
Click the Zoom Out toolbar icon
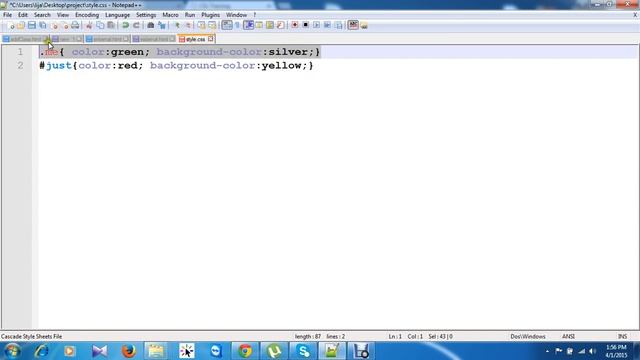[188, 25]
